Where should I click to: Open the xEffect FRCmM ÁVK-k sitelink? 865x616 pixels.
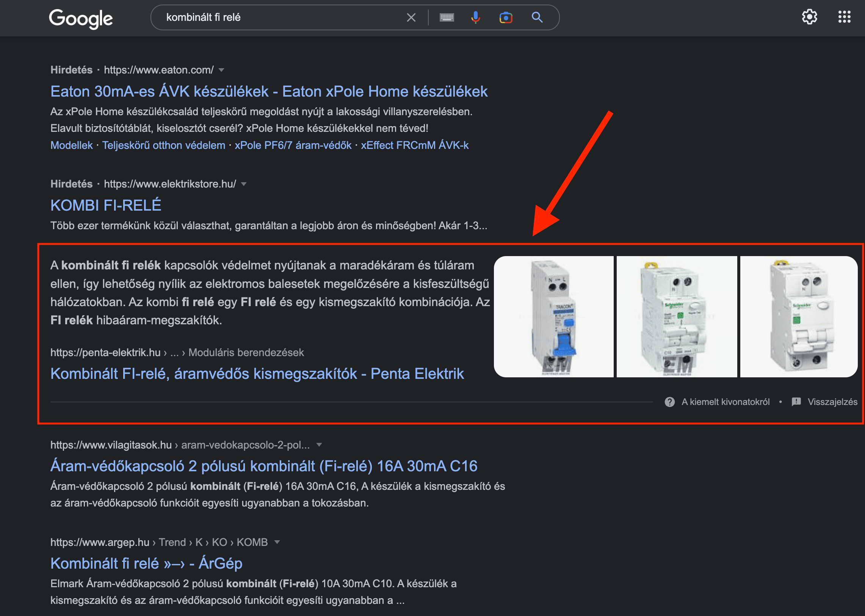[x=414, y=145]
